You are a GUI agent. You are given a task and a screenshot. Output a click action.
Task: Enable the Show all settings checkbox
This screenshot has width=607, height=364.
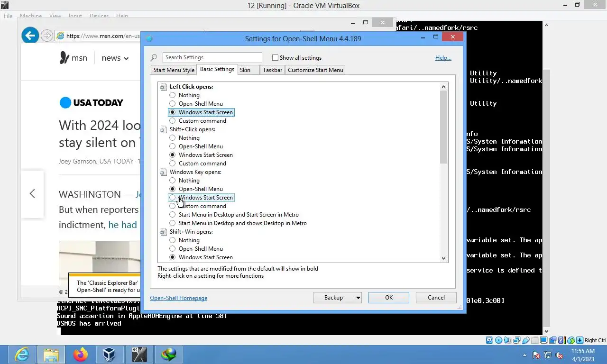[x=275, y=58]
